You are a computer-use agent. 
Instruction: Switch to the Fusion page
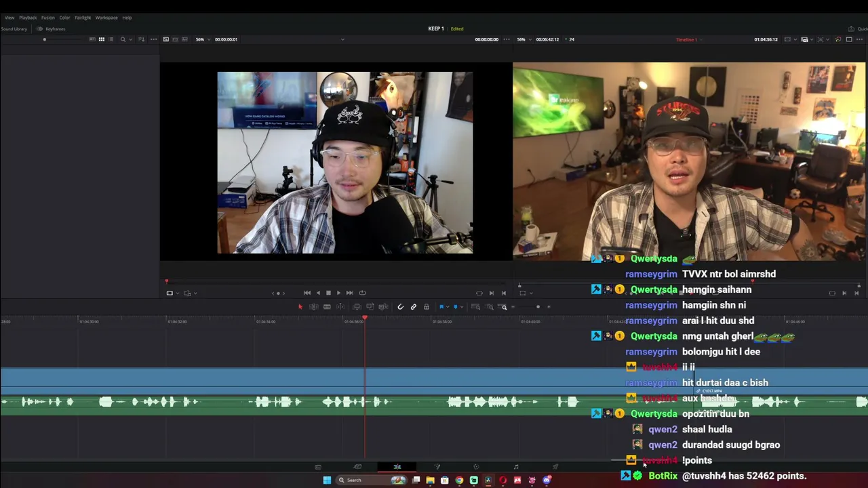click(x=437, y=467)
